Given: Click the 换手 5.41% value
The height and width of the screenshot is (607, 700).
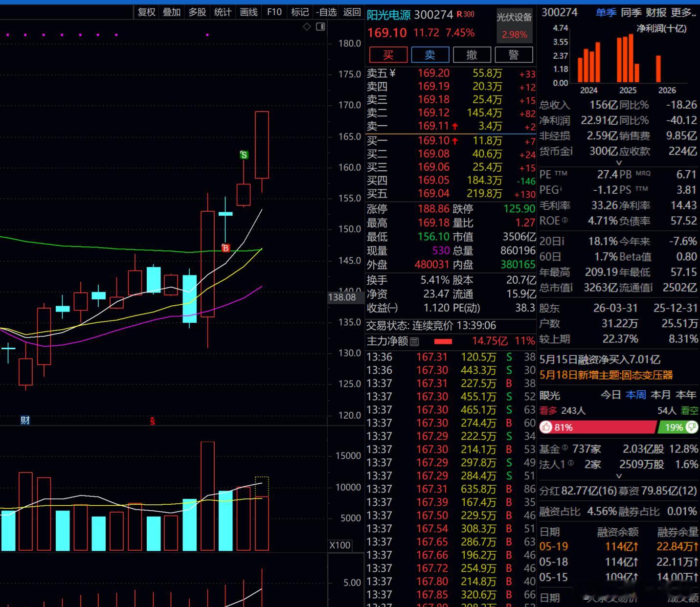Looking at the screenshot, I should 435,280.
